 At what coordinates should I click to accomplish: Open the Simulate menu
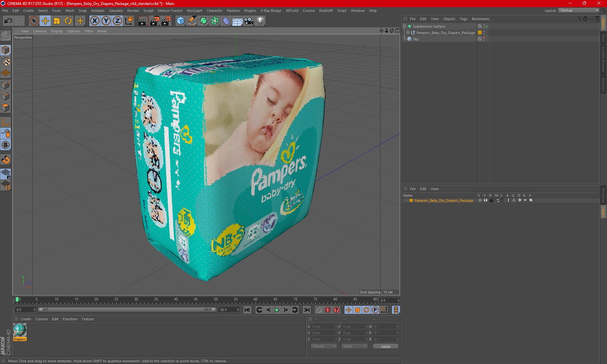coord(116,10)
